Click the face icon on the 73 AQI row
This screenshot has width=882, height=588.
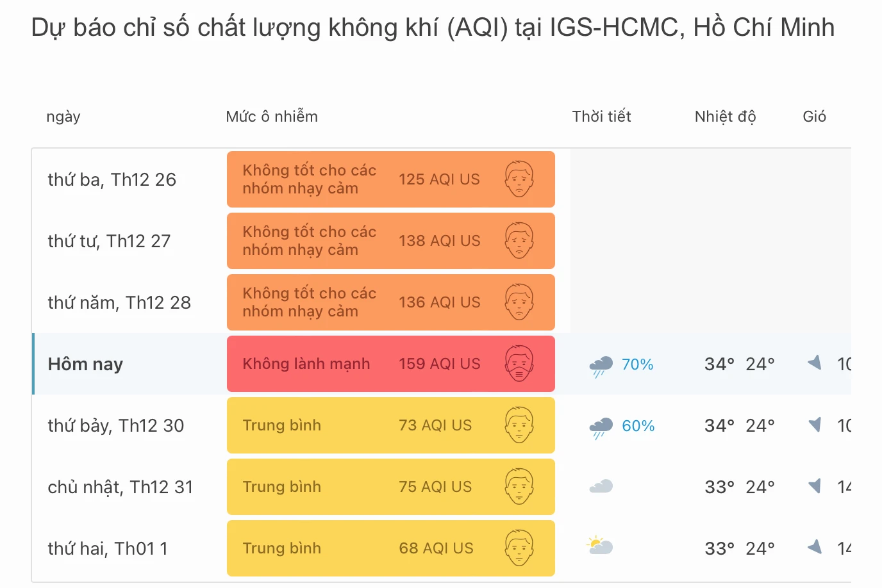[520, 425]
